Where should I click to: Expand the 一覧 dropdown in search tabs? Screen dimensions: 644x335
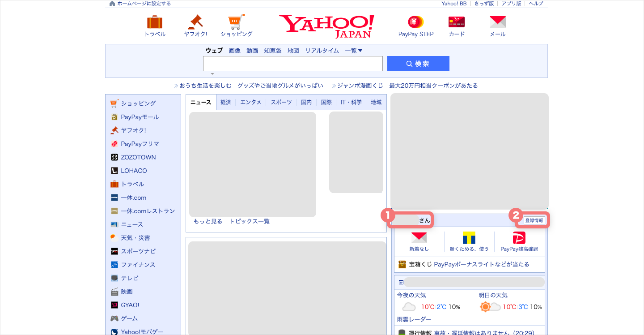coord(353,51)
